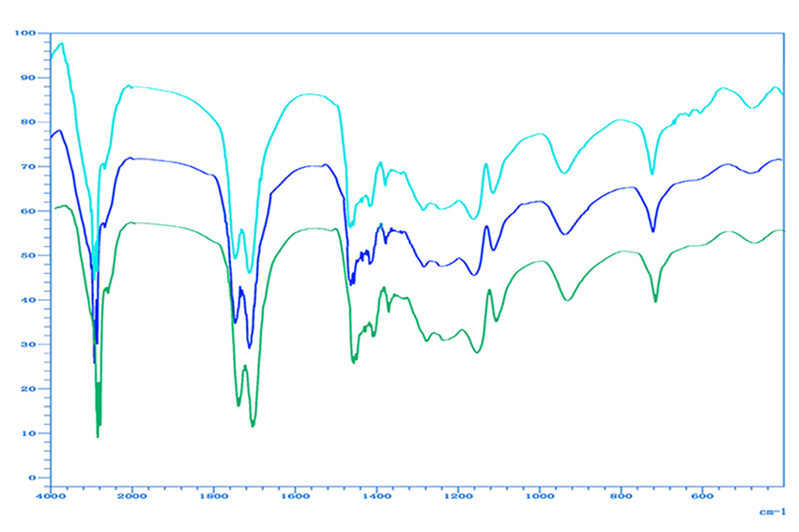Select the cyan curve's sharp dip near 720
The image size is (799, 532).
[x=652, y=174]
